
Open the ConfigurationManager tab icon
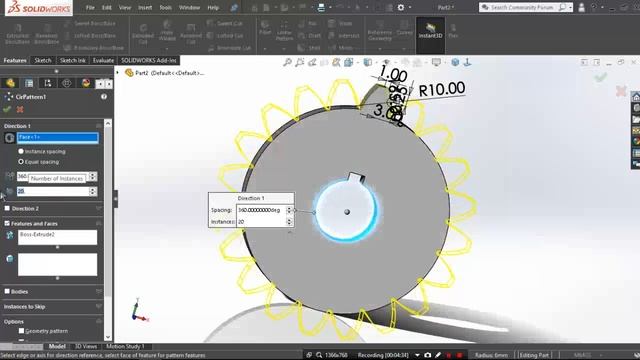(48, 83)
